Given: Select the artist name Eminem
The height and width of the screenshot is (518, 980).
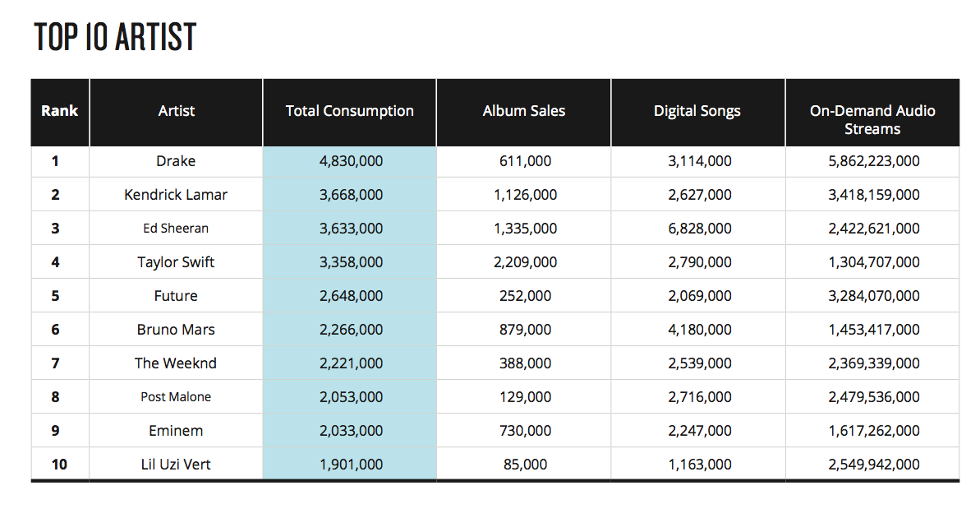Looking at the screenshot, I should (176, 431).
